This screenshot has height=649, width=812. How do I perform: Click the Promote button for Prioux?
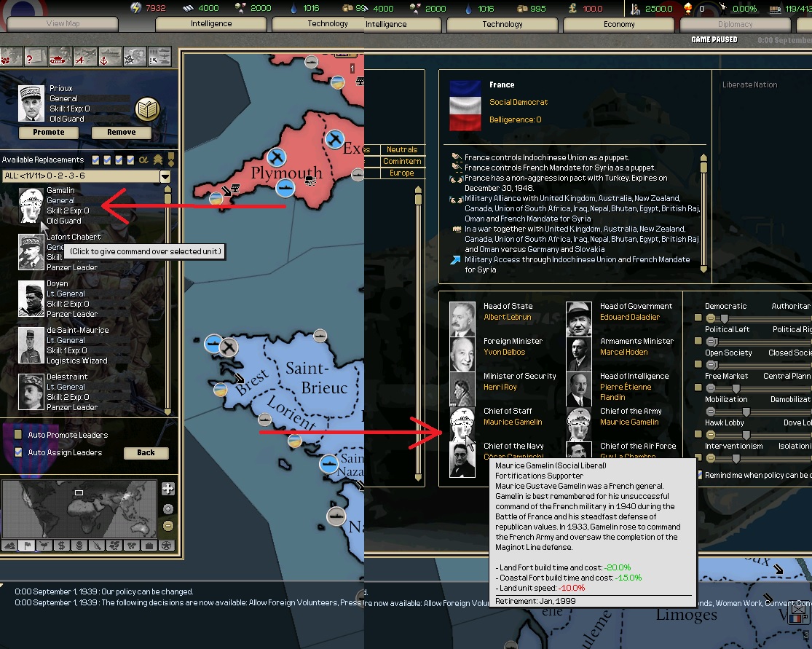[49, 132]
